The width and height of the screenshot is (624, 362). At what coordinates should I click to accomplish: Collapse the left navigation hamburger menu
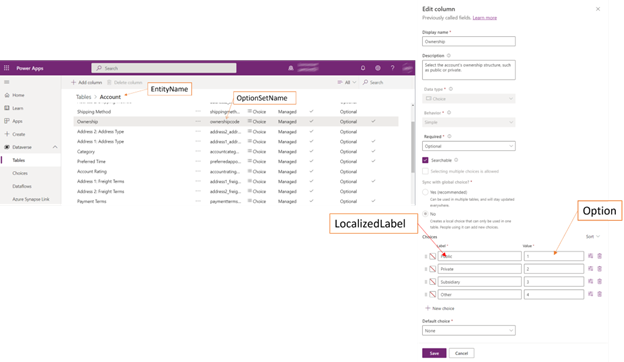6,82
